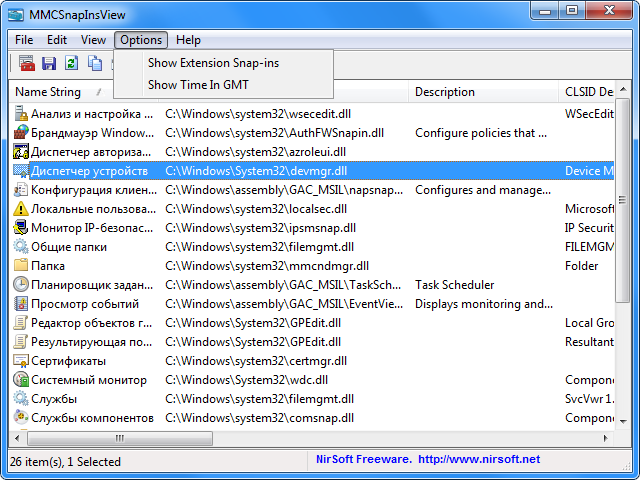Click the icon beside Диспетчер устройств
The image size is (640, 480).
pyautogui.click(x=21, y=171)
